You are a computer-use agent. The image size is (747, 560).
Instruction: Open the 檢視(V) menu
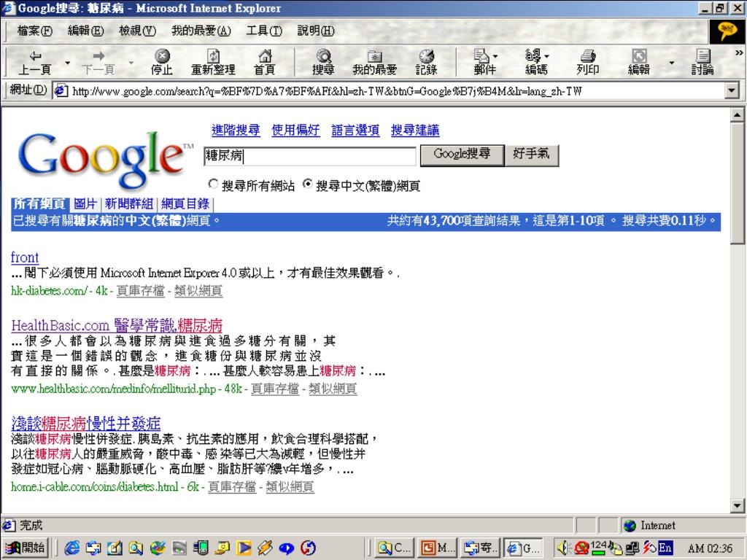pos(137,31)
